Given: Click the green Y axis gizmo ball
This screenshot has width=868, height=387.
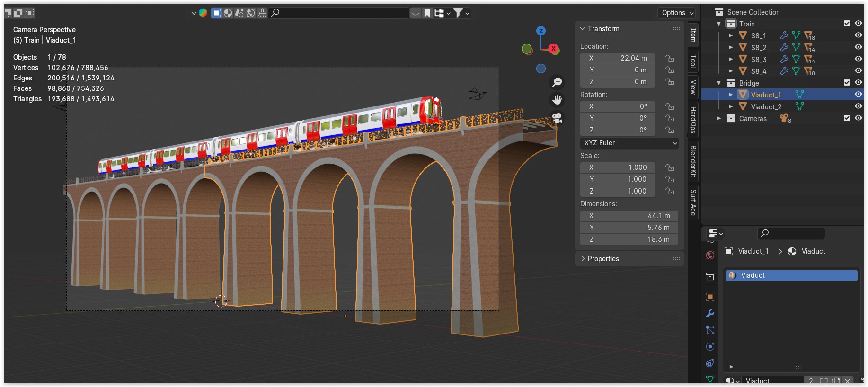Looking at the screenshot, I should (x=526, y=49).
